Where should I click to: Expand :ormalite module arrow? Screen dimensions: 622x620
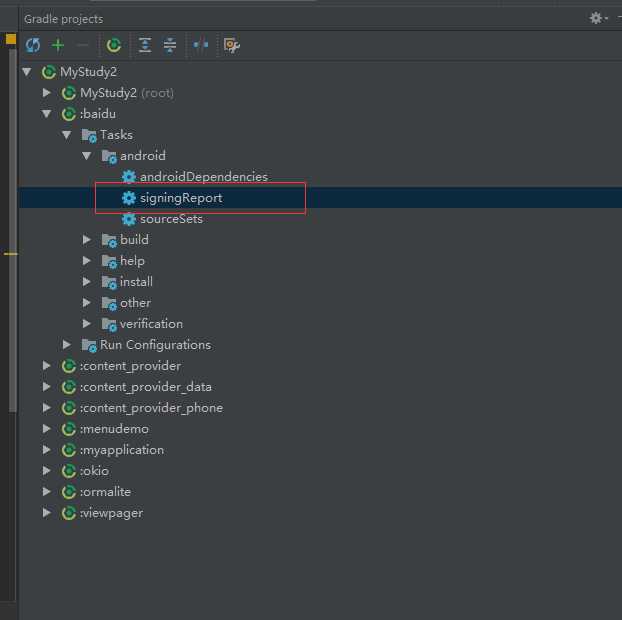coord(47,492)
